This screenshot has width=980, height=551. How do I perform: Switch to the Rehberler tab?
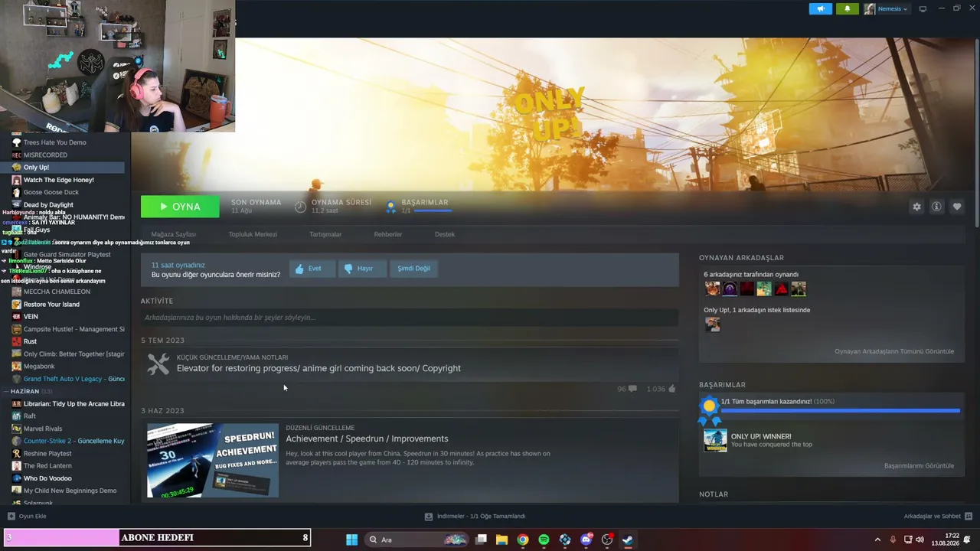[x=388, y=234]
